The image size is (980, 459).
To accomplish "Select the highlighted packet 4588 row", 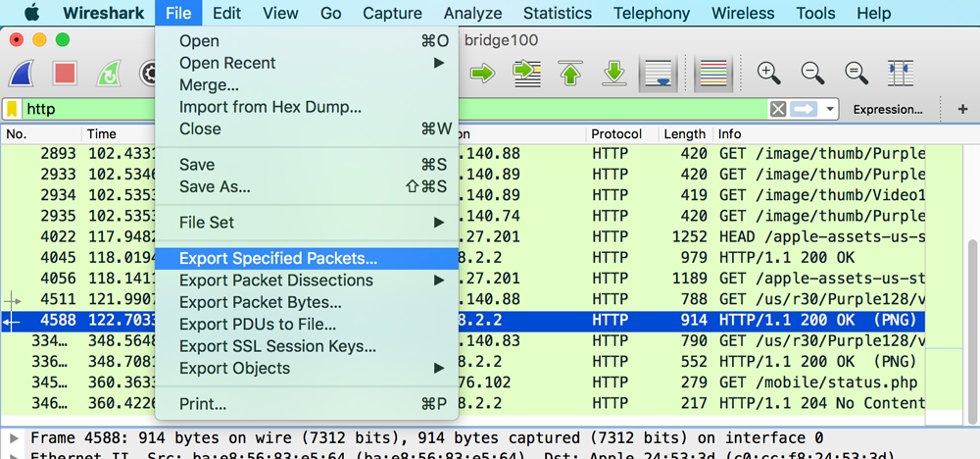I will [464, 321].
